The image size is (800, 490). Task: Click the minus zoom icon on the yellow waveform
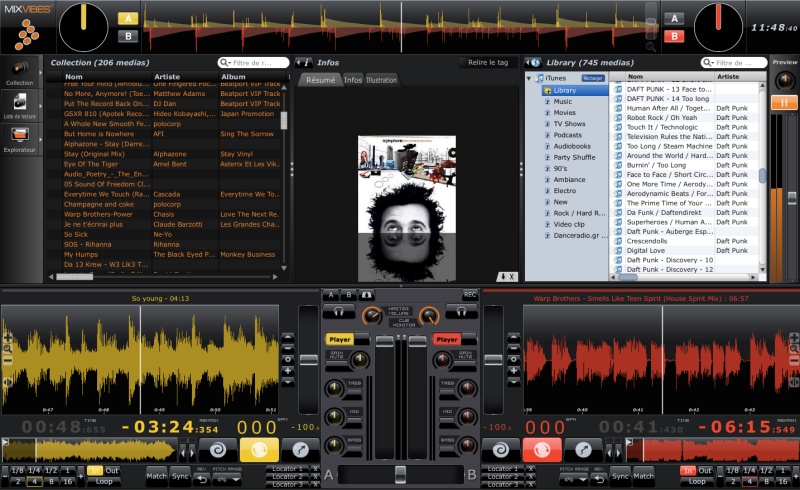(8, 360)
